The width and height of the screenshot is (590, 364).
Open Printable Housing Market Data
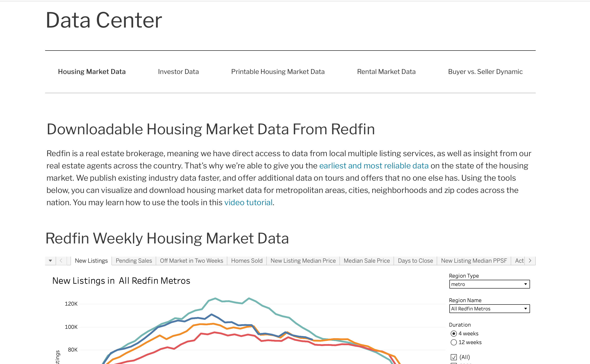(278, 72)
